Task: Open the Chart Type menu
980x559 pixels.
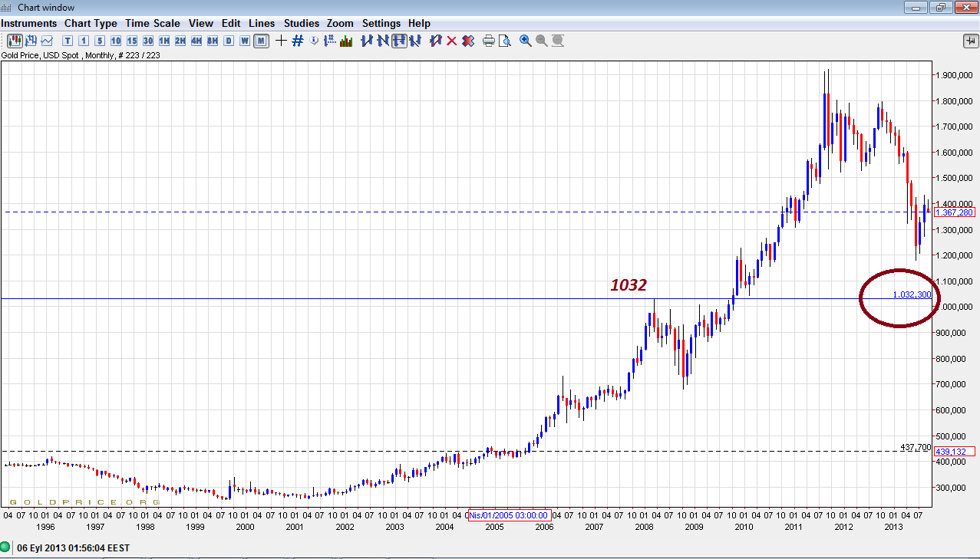Action: coord(91,24)
